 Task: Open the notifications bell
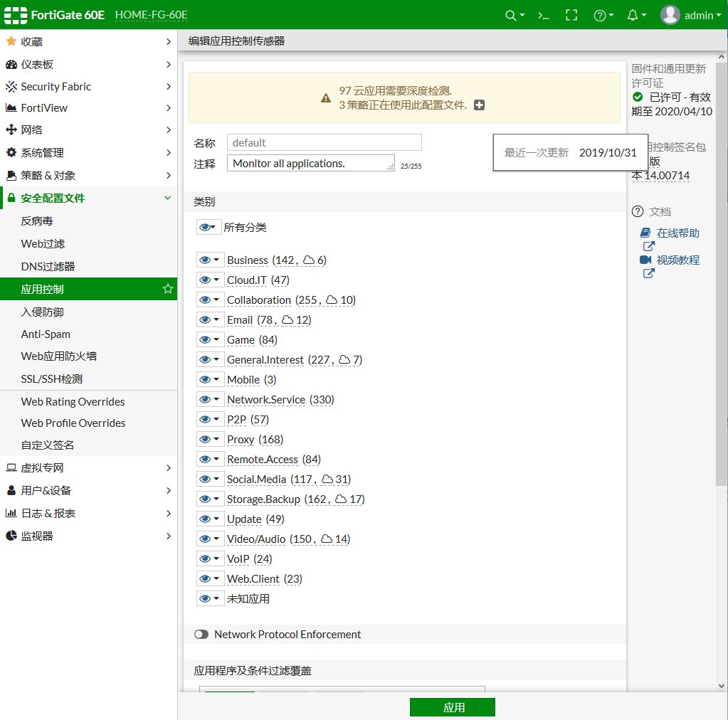pos(636,16)
